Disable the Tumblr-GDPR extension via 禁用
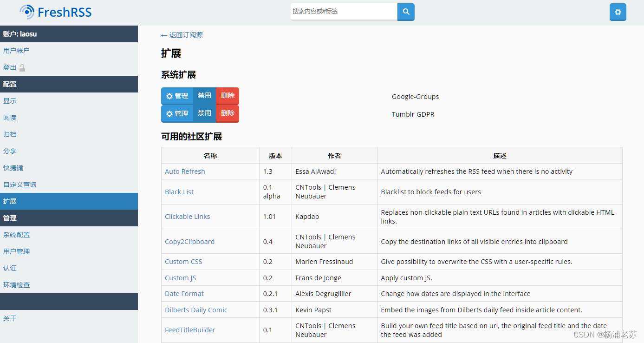Viewport: 644px width, 343px height. pyautogui.click(x=204, y=113)
